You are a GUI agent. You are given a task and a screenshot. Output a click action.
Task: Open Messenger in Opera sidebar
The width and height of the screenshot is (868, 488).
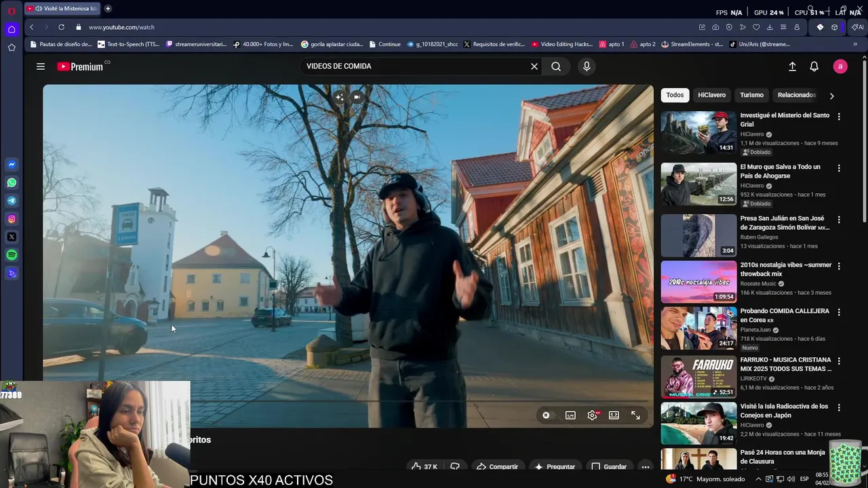click(x=12, y=165)
